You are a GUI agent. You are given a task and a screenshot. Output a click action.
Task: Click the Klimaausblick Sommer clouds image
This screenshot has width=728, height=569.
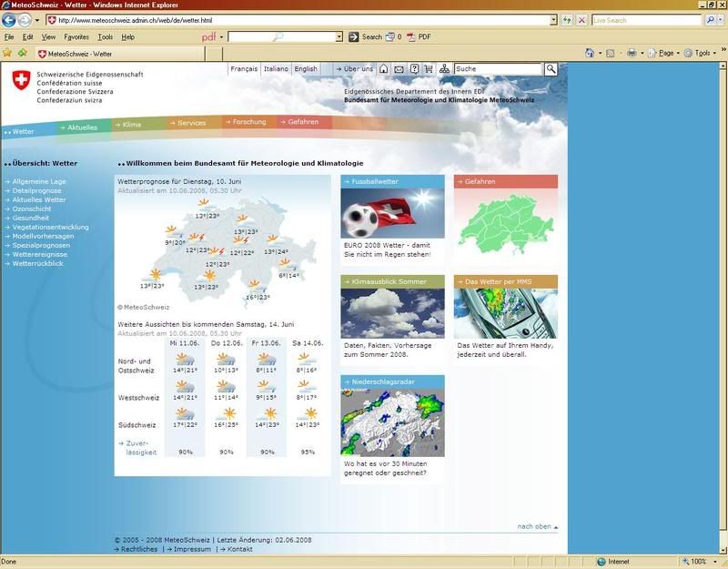392,313
